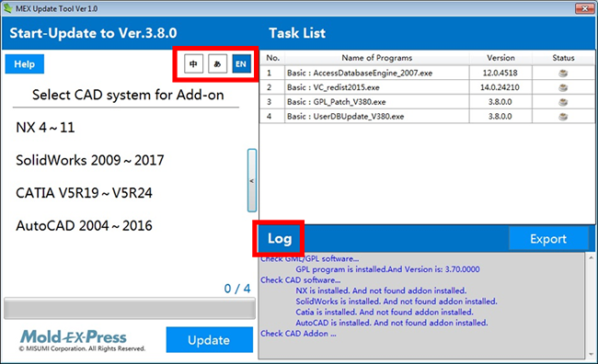
Task: Choose CATIA V5R19~V5R24 add-on
Action: pyautogui.click(x=84, y=193)
